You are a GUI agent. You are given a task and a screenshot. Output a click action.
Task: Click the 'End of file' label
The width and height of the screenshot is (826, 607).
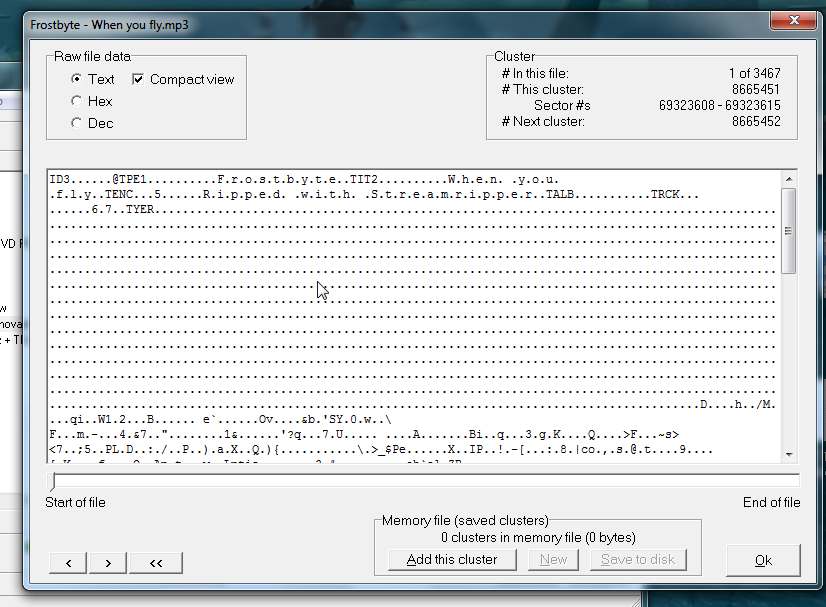pyautogui.click(x=771, y=502)
